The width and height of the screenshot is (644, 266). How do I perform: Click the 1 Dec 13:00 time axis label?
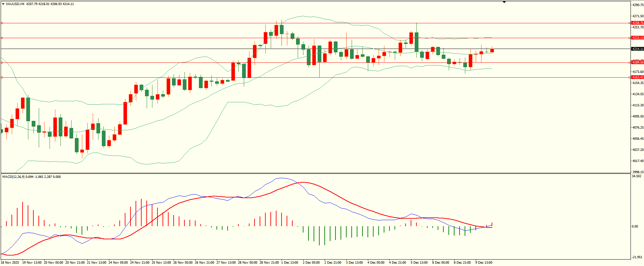tap(290, 263)
